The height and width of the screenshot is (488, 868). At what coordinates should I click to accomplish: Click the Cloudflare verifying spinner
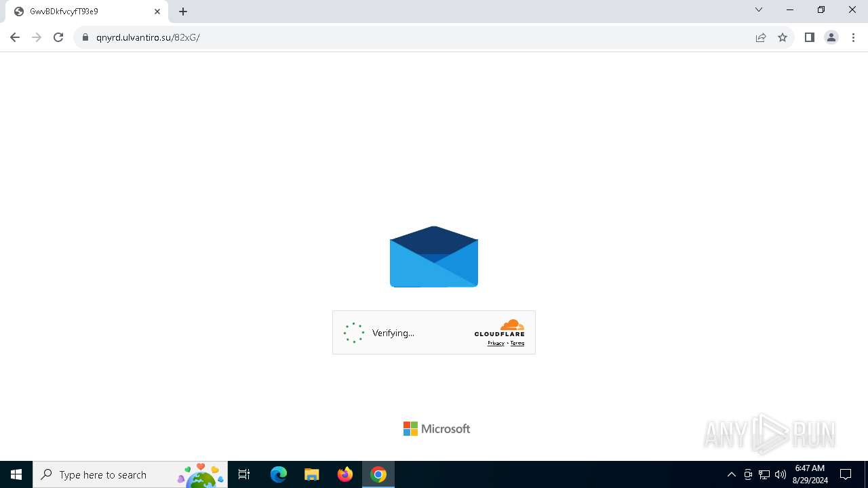tap(354, 333)
